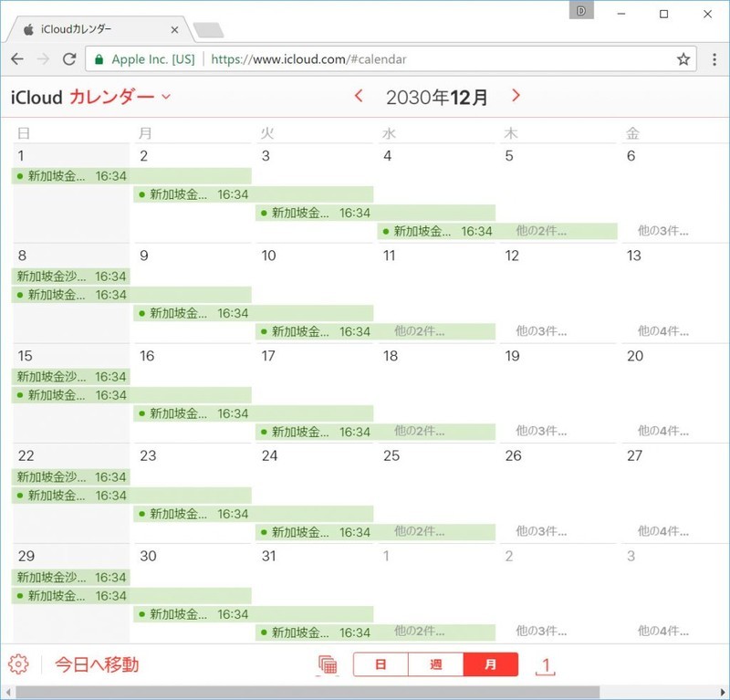The image size is (730, 700).
Task: Open 新加坡金沙 event on December 15
Action: 71,377
